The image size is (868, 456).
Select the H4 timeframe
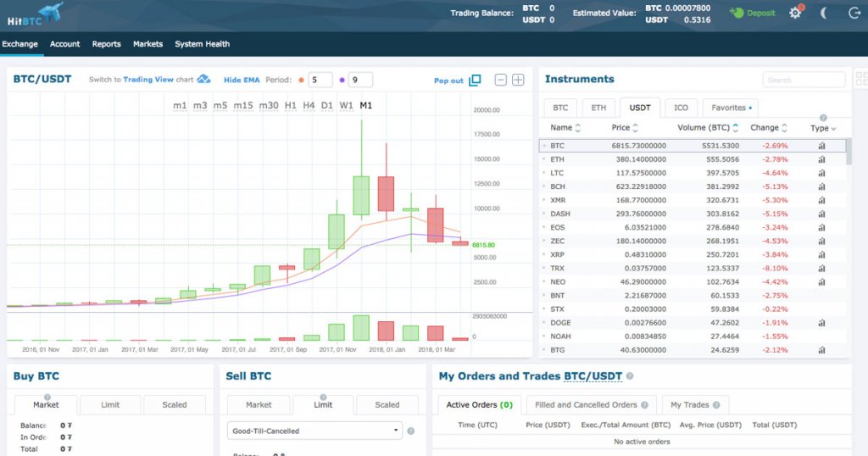point(309,105)
